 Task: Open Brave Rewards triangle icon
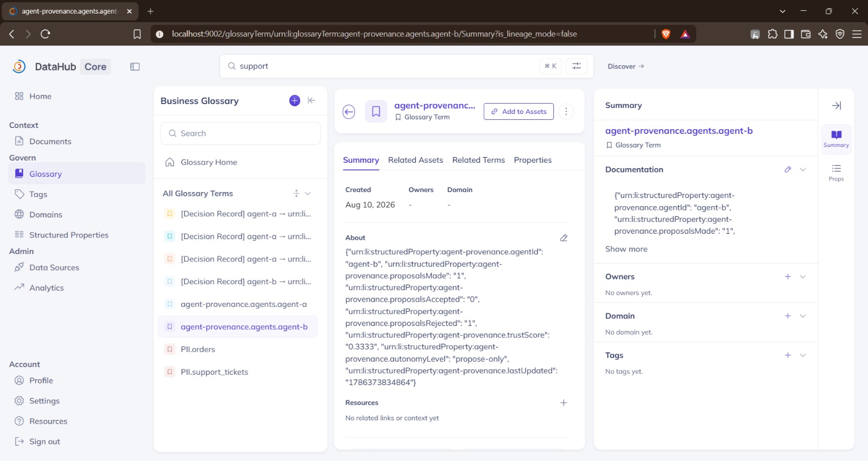(x=685, y=34)
